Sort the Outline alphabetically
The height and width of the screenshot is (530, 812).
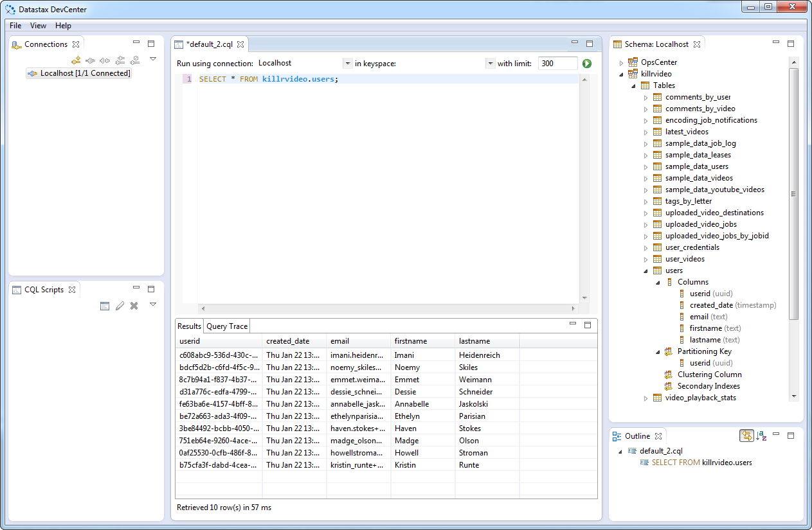pyautogui.click(x=762, y=436)
